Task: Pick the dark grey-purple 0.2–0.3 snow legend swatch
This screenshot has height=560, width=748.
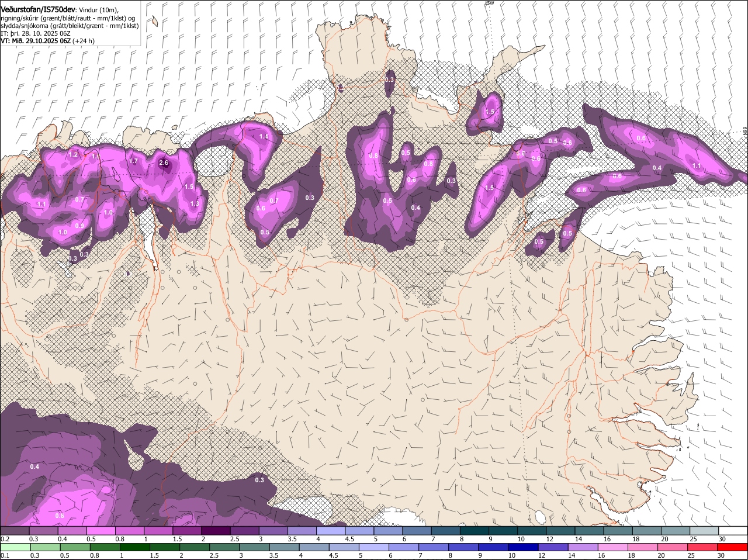Action: [x=15, y=531]
